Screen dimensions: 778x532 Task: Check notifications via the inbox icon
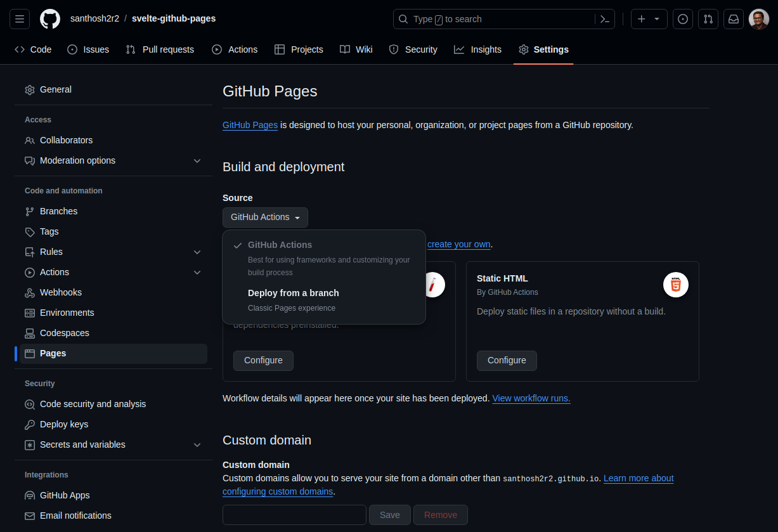pos(733,18)
